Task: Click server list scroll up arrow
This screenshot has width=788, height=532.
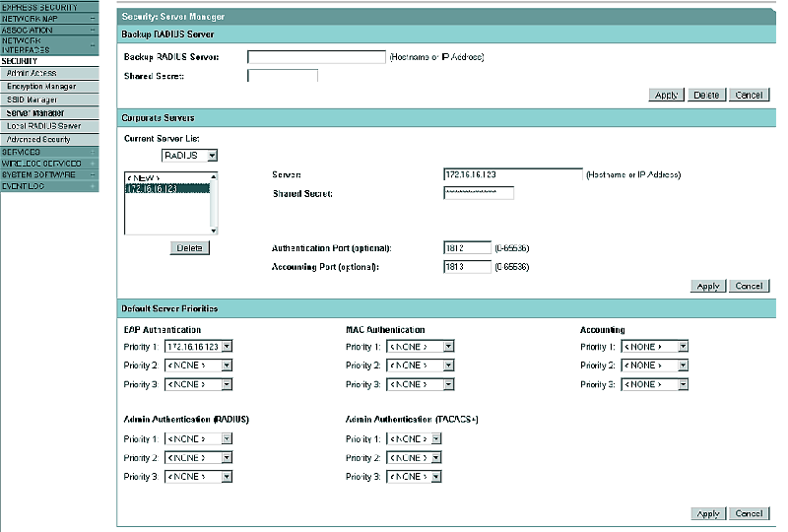Action: click(214, 176)
